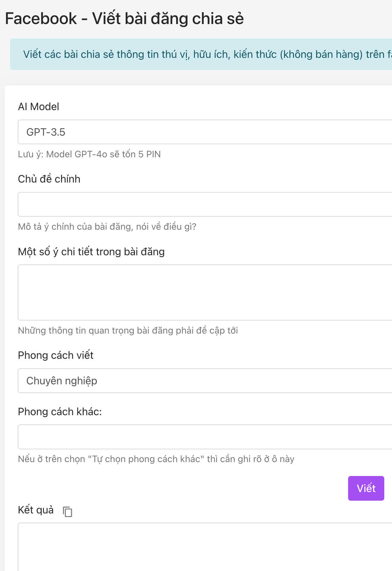Click the note about GPT-4o costing 5 PIN
The height and width of the screenshot is (571, 392).
click(89, 154)
